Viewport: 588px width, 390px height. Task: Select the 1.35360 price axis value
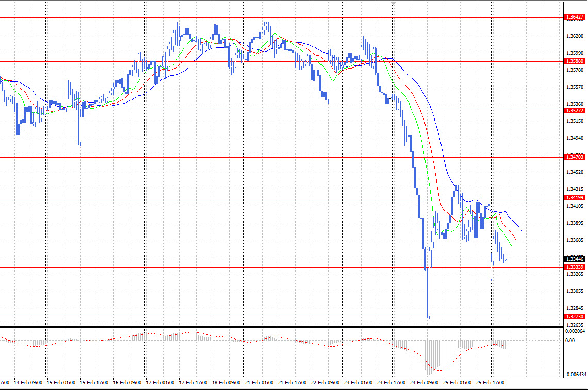(x=575, y=104)
